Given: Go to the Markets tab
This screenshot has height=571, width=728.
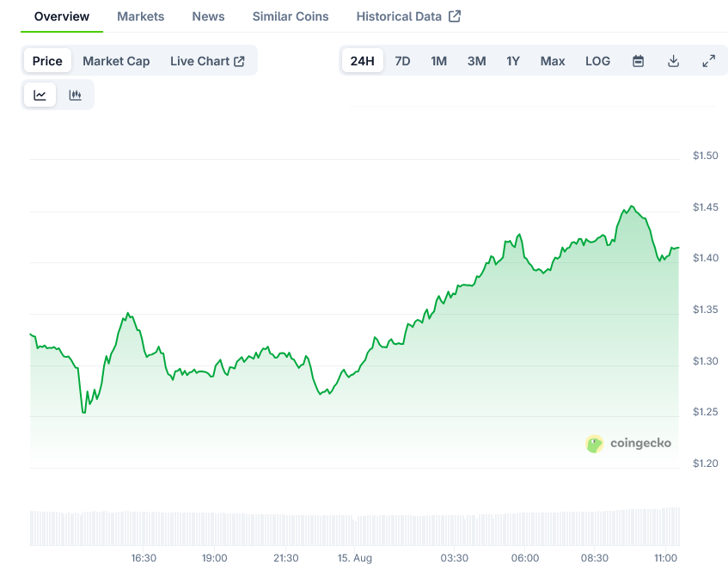Looking at the screenshot, I should click(x=141, y=16).
